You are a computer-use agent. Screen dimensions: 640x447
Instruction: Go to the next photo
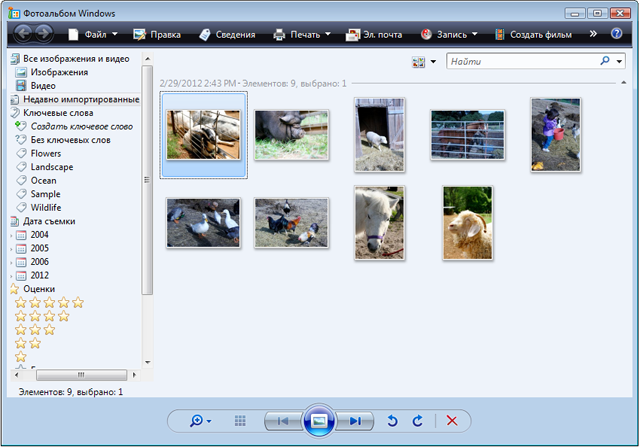click(354, 422)
